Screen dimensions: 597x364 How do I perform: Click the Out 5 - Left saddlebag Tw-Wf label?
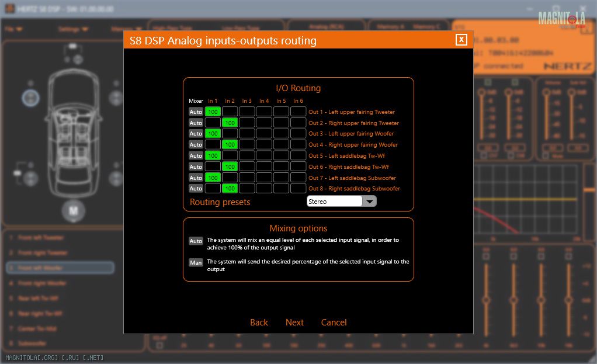point(346,156)
